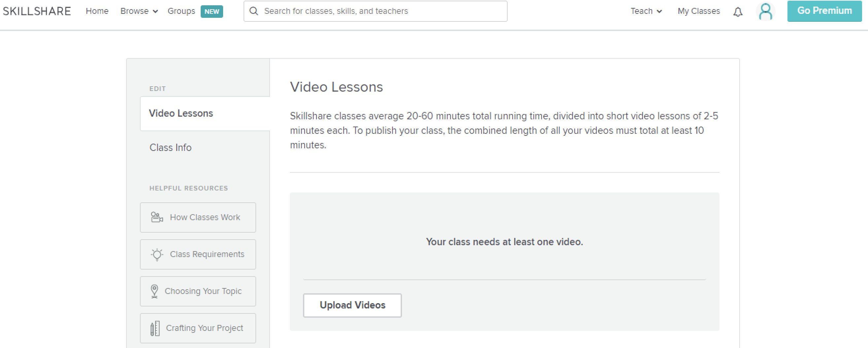Open the user profile avatar icon
This screenshot has height=348, width=868.
pyautogui.click(x=766, y=12)
